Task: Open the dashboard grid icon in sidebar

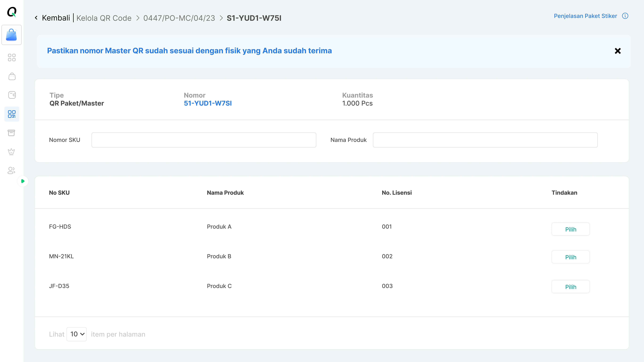Action: click(x=12, y=58)
